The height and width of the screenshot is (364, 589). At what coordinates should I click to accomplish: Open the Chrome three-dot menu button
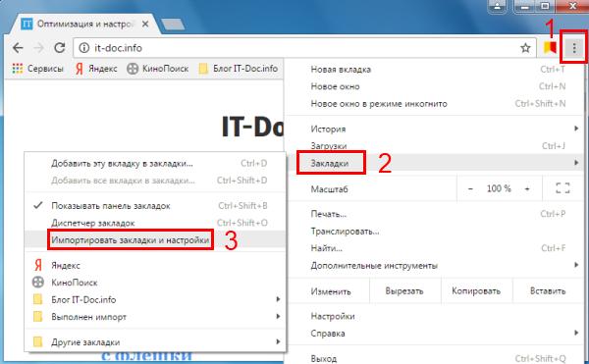tap(573, 48)
